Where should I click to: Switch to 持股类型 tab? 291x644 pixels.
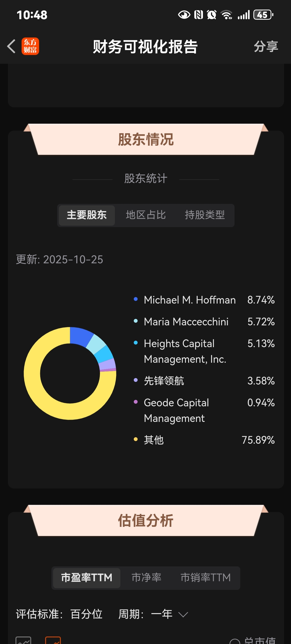click(x=205, y=215)
